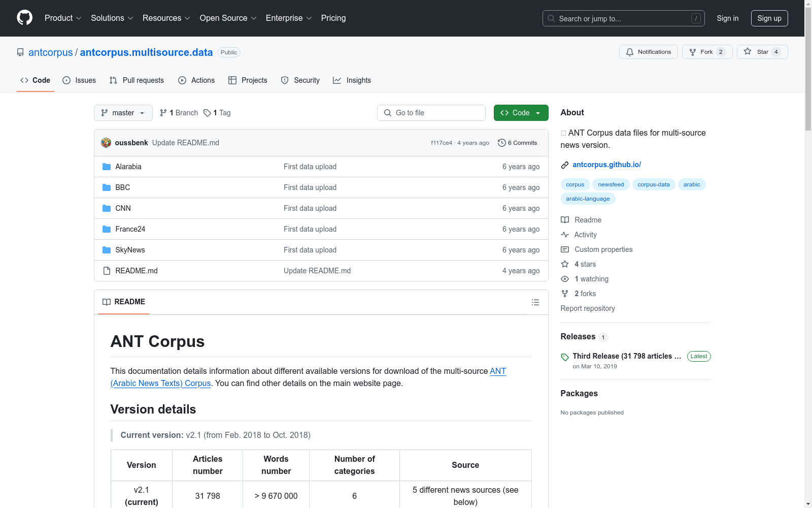
Task: Open the BBC folder icon
Action: click(107, 187)
